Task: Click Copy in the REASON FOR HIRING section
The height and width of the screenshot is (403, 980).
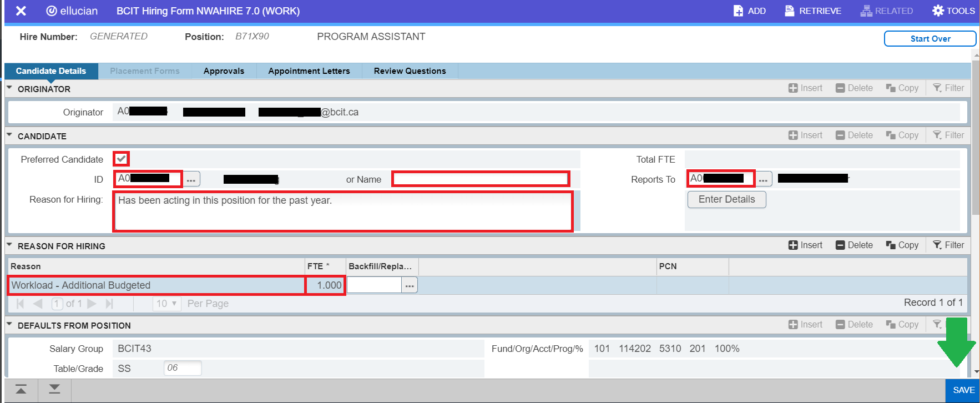Action: coord(902,245)
